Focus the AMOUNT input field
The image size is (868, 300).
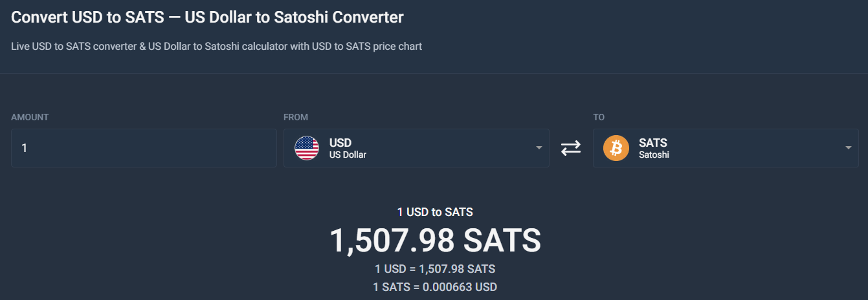click(144, 148)
